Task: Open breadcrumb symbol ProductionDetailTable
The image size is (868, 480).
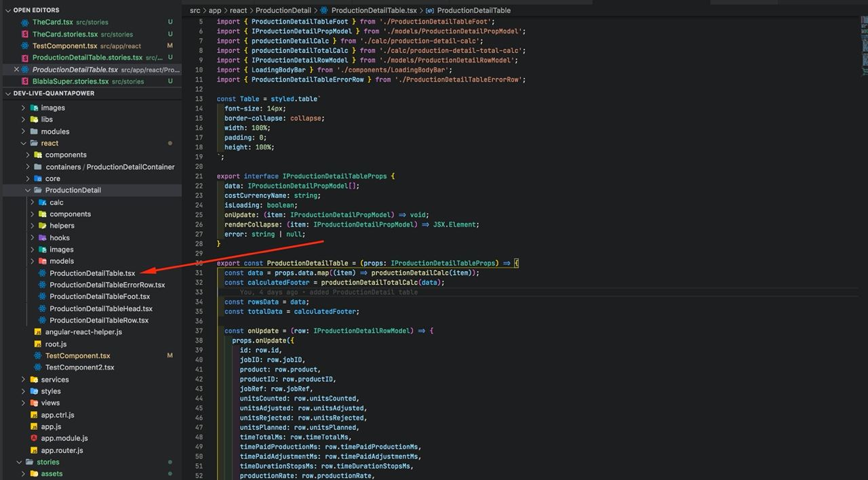Action: click(474, 10)
